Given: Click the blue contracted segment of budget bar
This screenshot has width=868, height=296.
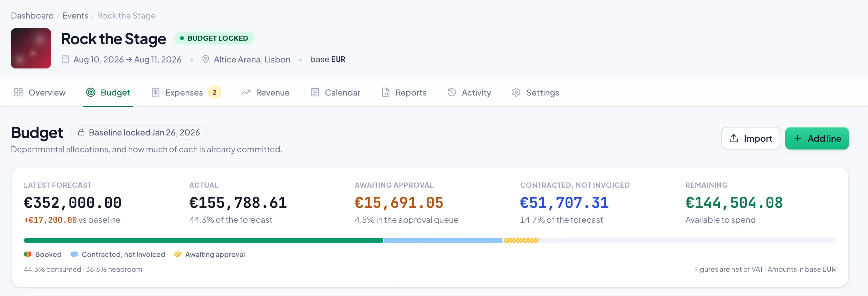Looking at the screenshot, I should click(x=443, y=240).
